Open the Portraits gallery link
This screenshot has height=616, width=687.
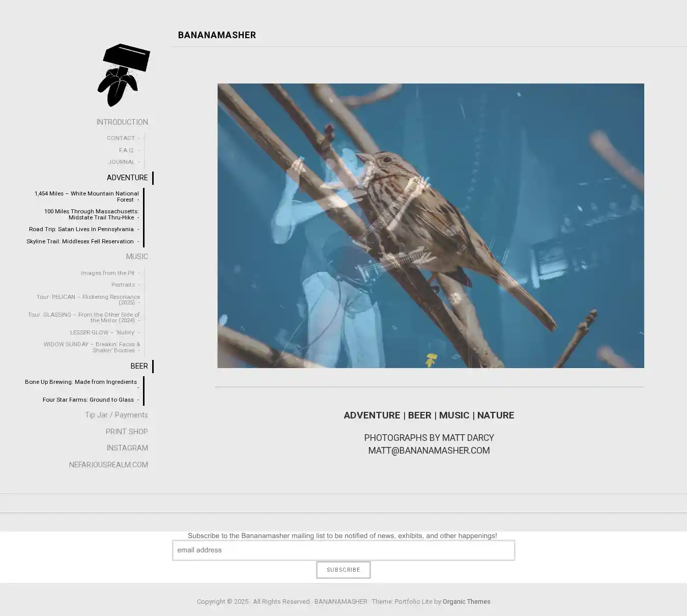(123, 285)
